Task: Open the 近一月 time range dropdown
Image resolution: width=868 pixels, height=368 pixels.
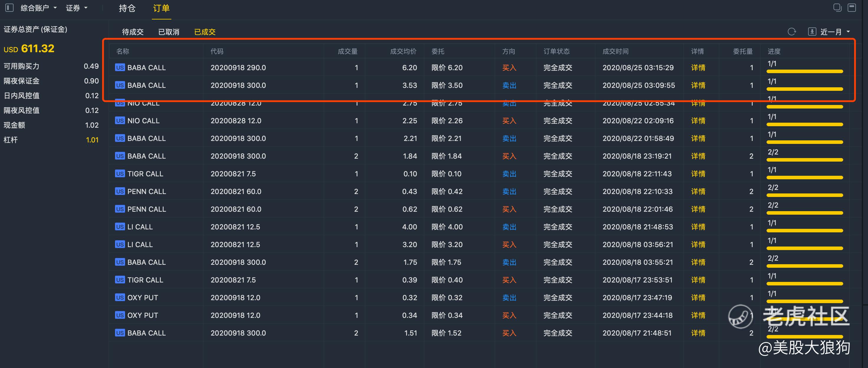Action: 835,32
